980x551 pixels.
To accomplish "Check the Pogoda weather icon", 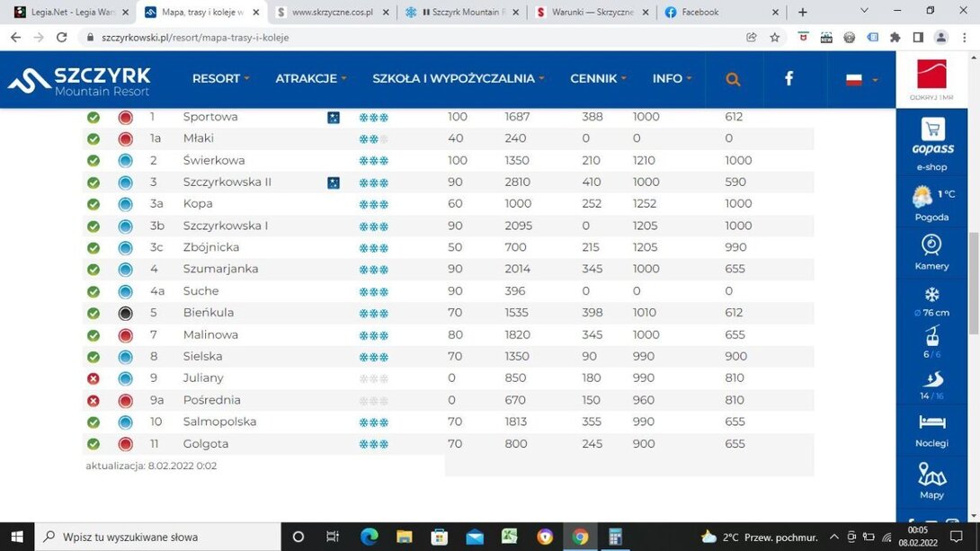I will [922, 197].
